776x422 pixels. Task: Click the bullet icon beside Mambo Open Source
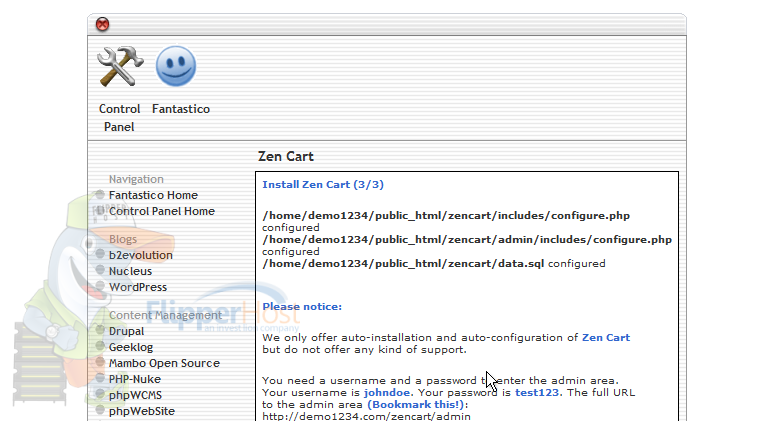(100, 362)
